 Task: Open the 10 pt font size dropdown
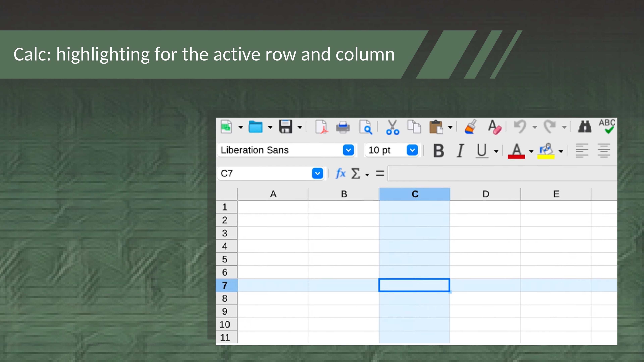click(412, 150)
